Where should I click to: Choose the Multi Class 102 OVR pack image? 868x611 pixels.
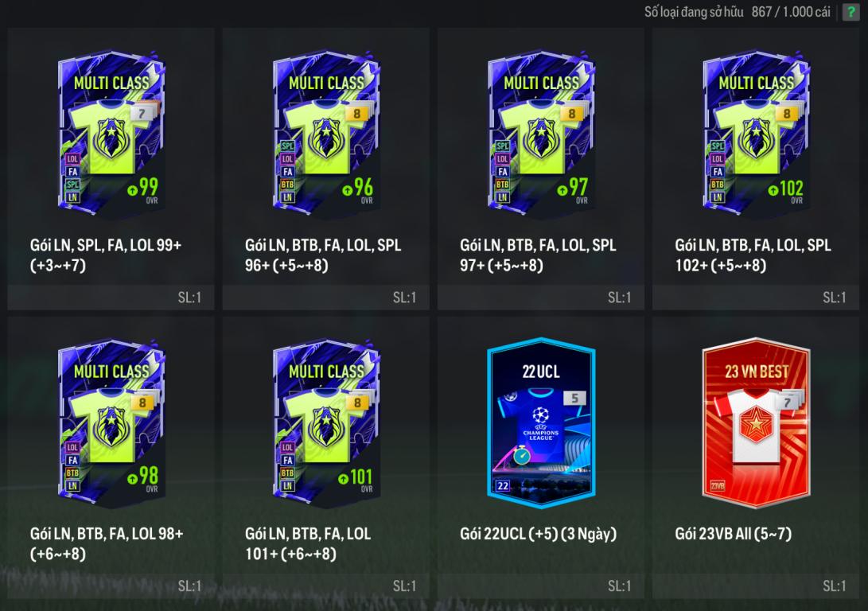[x=756, y=133]
